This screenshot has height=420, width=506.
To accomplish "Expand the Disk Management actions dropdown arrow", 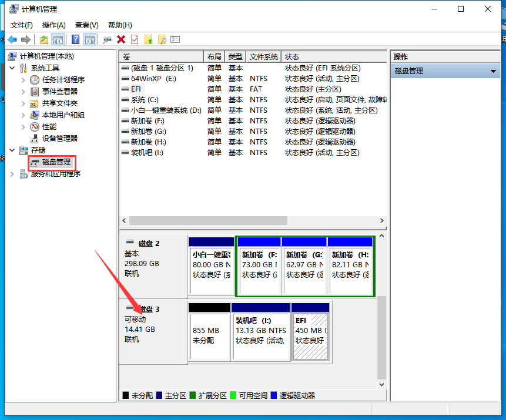I will [x=494, y=71].
